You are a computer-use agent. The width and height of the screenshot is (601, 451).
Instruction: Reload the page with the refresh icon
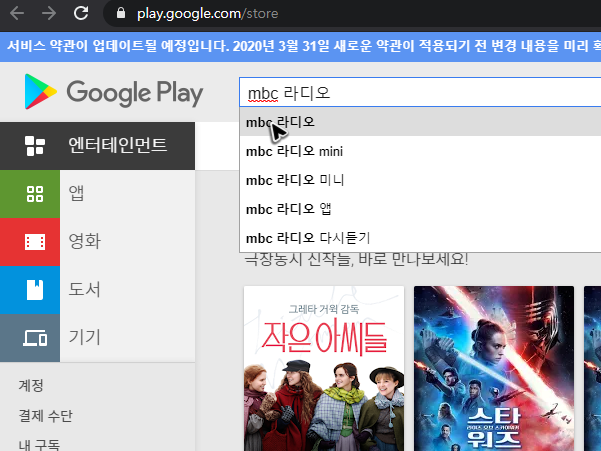[x=81, y=13]
